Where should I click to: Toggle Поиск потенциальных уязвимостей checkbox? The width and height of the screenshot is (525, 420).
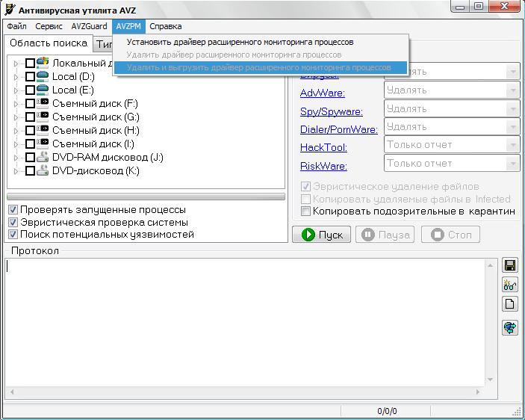13,235
